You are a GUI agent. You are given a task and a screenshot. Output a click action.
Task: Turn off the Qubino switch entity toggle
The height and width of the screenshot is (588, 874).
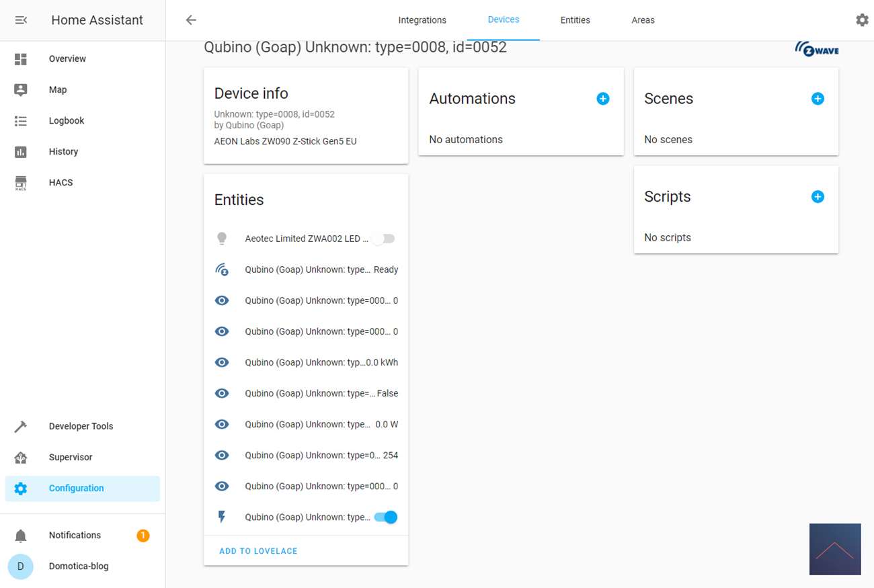pyautogui.click(x=386, y=517)
